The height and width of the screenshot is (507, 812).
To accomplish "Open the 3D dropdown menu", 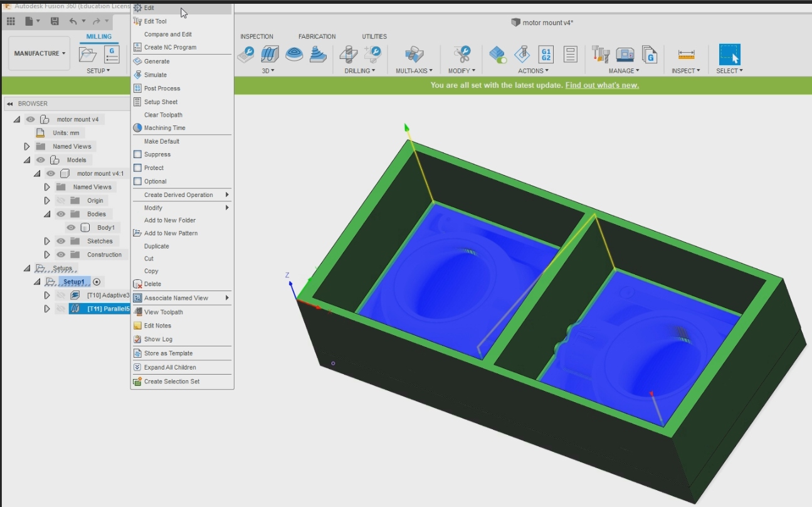I will [268, 71].
